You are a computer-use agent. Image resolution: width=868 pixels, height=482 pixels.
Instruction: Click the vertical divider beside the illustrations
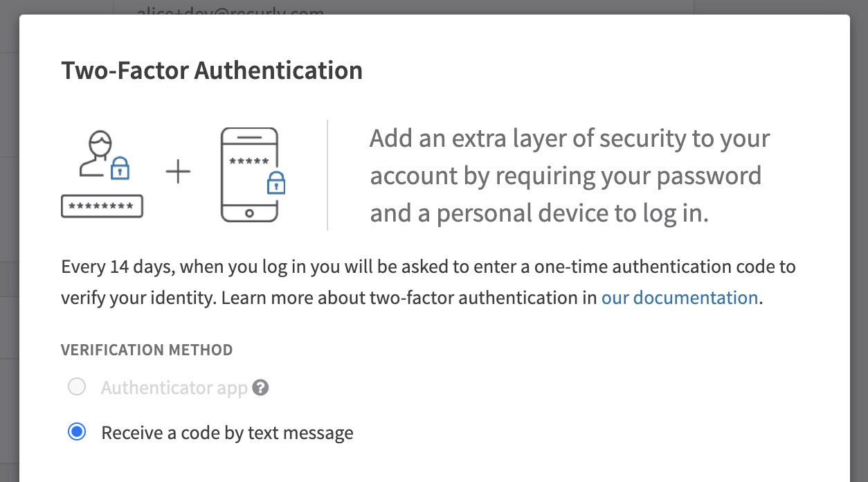[327, 173]
